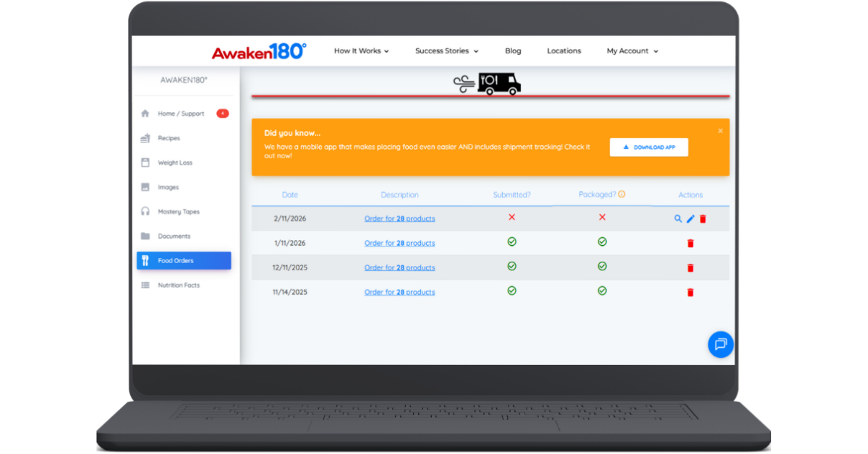This screenshot has width=868, height=454.
Task: Open Documents in the sidebar
Action: [x=174, y=236]
